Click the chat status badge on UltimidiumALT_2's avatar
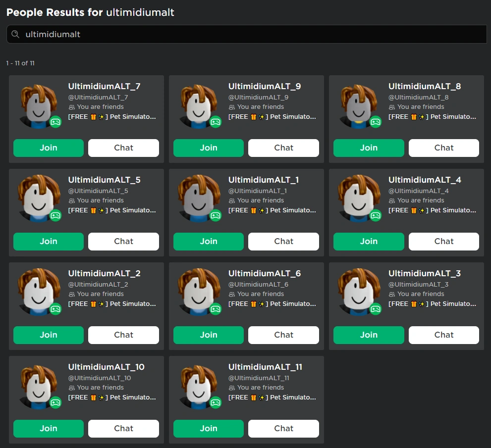 click(x=55, y=309)
